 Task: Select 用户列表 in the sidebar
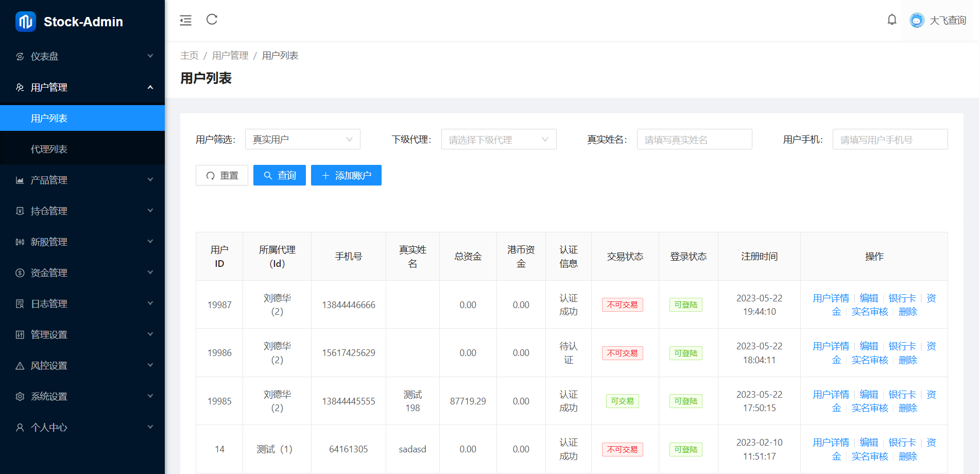point(49,118)
